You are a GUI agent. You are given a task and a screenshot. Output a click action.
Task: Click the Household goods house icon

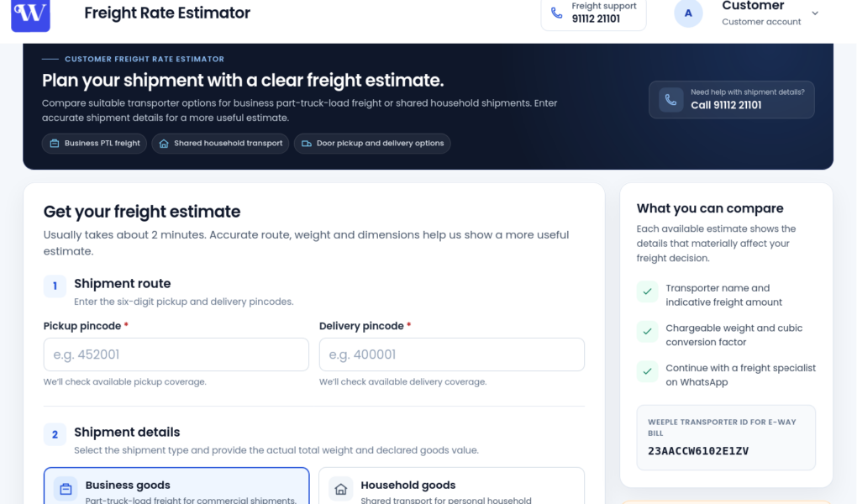click(x=340, y=489)
